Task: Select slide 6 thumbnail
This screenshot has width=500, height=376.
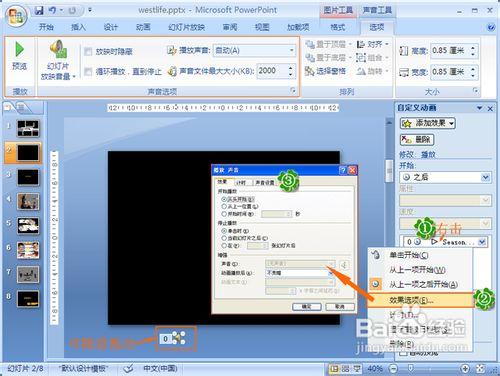Action: point(28,250)
